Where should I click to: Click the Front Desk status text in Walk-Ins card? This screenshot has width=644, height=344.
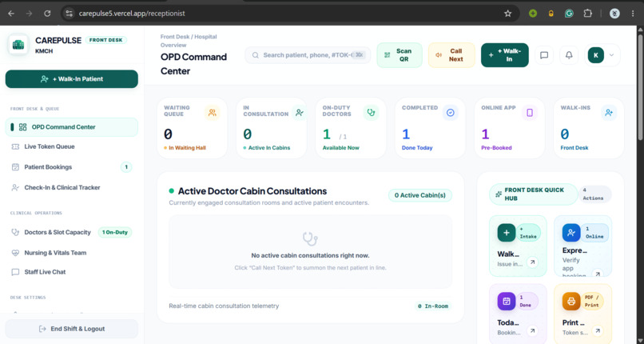574,148
